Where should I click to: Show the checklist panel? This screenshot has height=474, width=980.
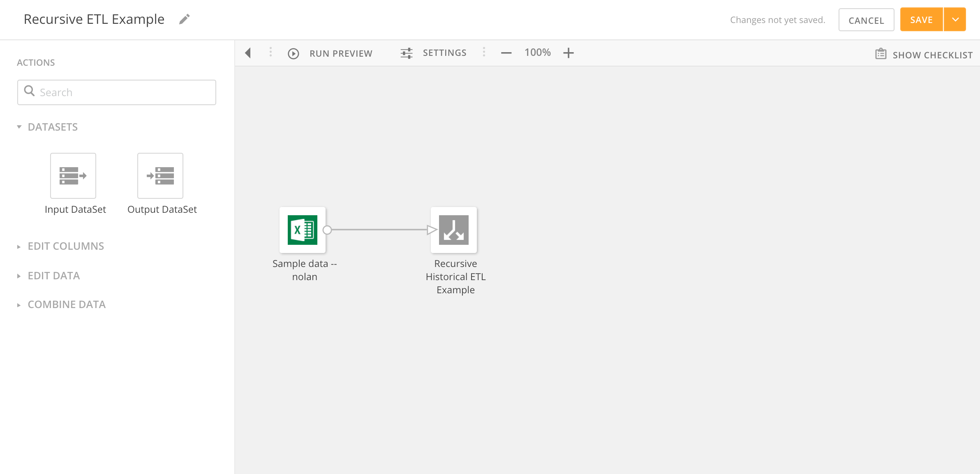(923, 54)
